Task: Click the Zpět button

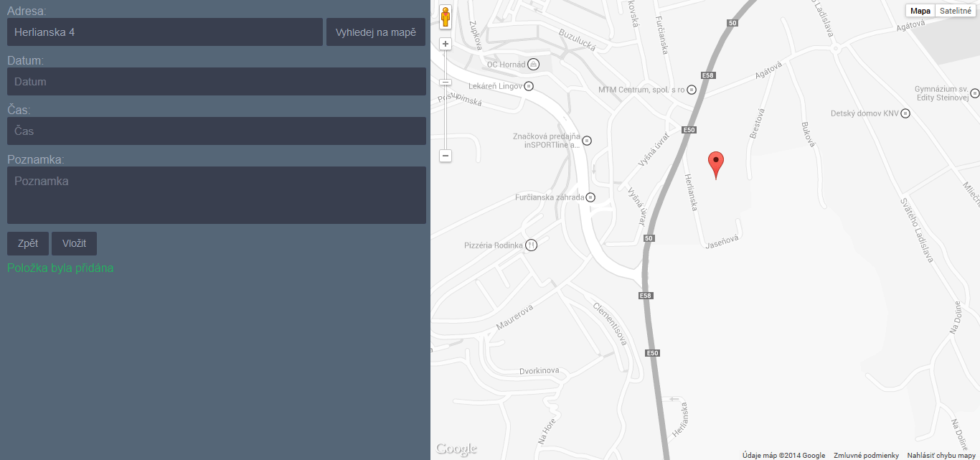Action: pyautogui.click(x=28, y=243)
